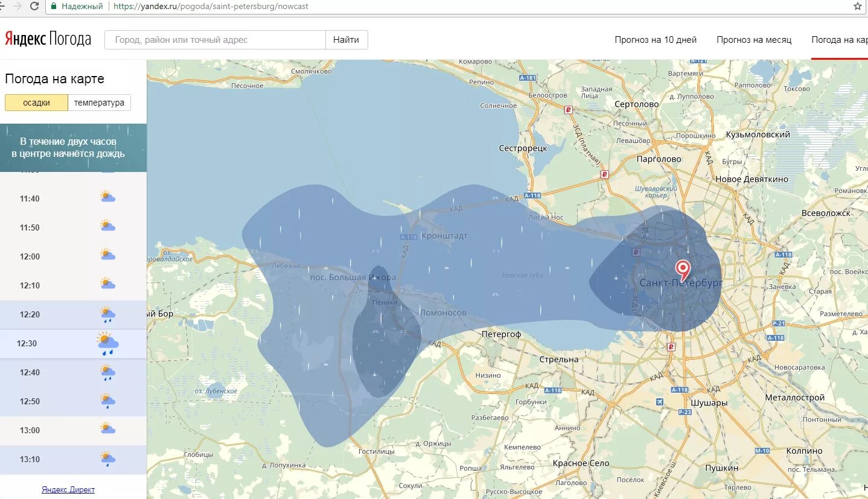The image size is (868, 499).
Task: Click toll ruble icon south of pin
Action: pos(671,347)
